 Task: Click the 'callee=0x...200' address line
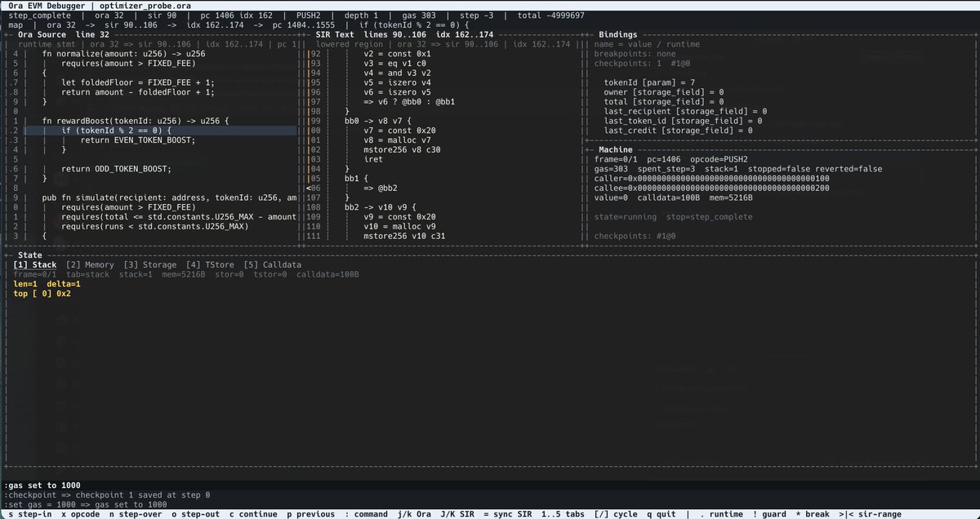[x=711, y=188]
